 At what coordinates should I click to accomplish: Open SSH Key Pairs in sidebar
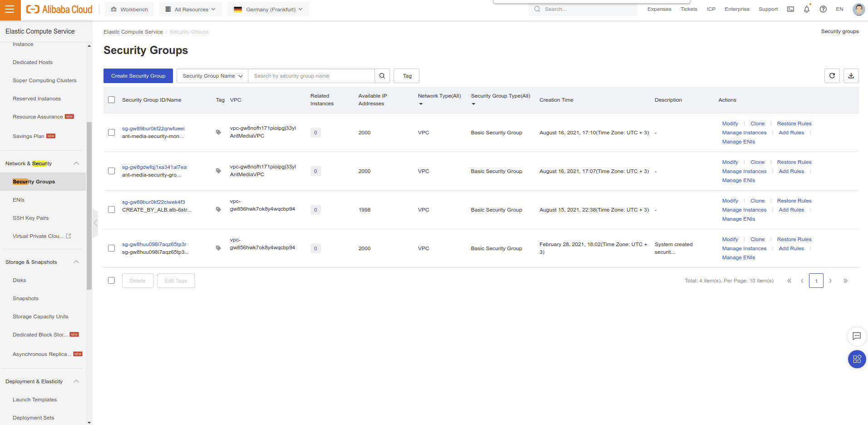tap(30, 218)
